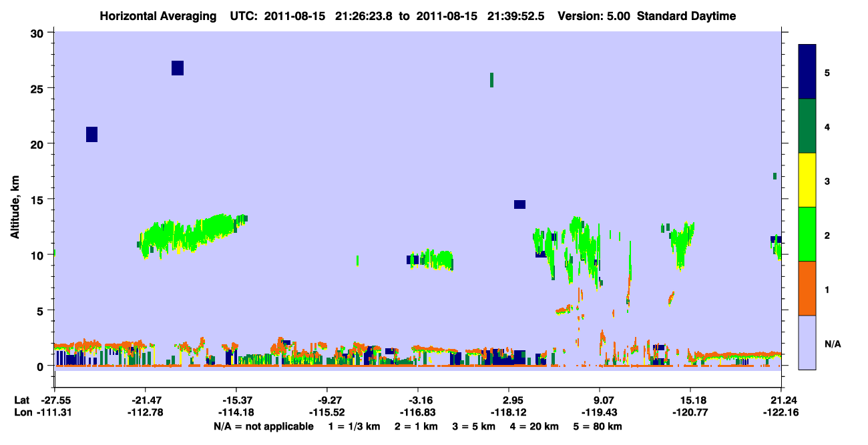This screenshot has width=868, height=445.
Task: Click the longitude value -115.52
Action: coord(327,412)
